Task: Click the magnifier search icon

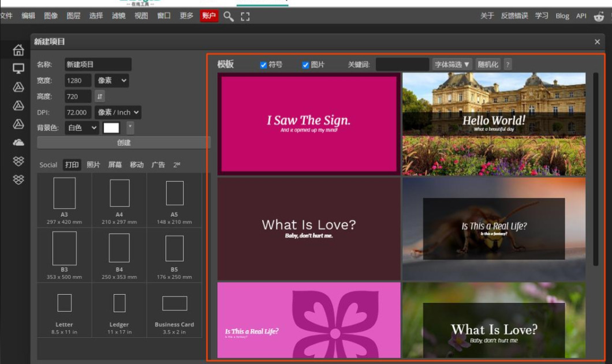Action: pos(229,16)
